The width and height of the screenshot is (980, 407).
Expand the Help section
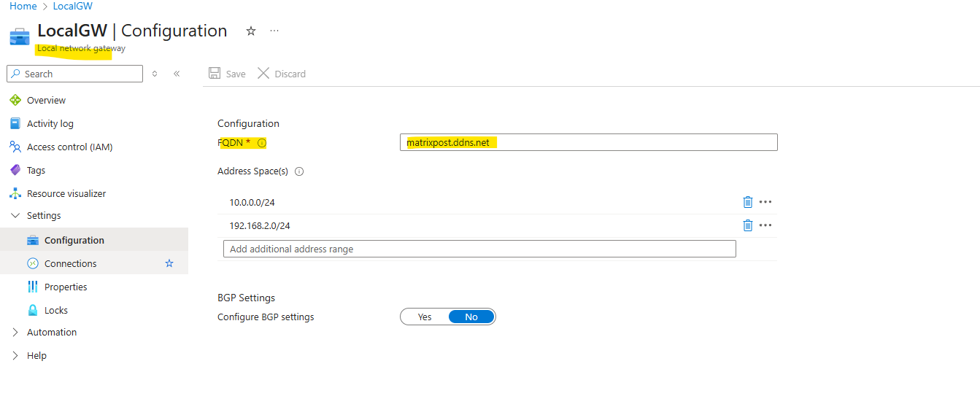tap(15, 355)
